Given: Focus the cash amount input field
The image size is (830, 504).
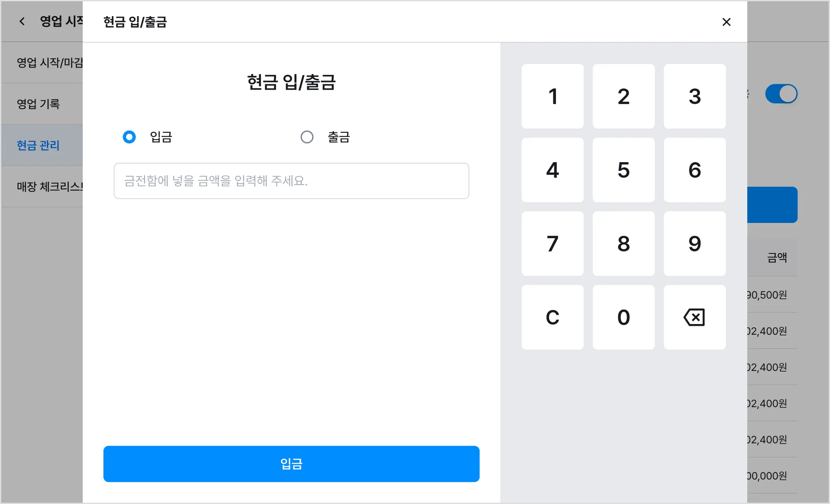Looking at the screenshot, I should (291, 181).
